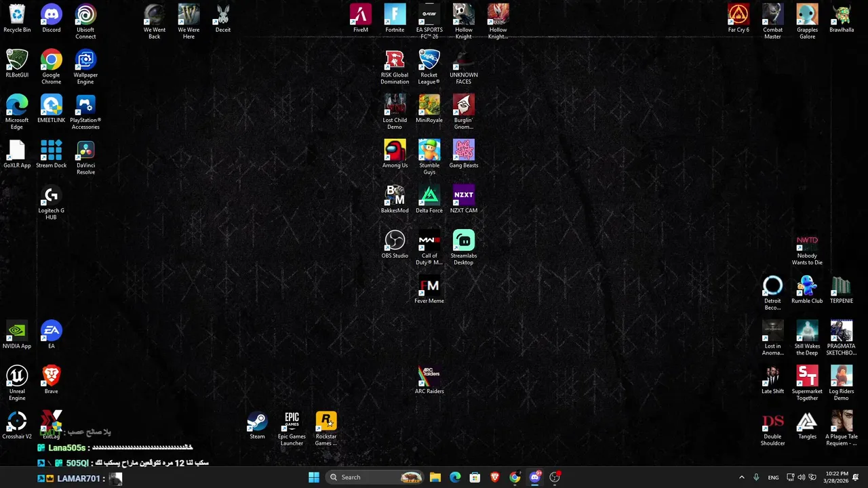The image size is (868, 488).
Task: Select the RISK Global Domination icon
Action: click(x=395, y=67)
